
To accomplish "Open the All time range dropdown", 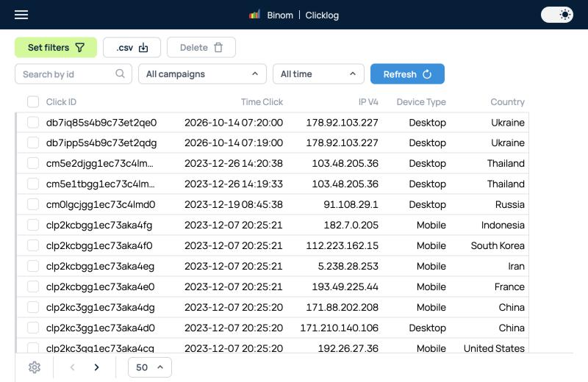I will tap(318, 74).
